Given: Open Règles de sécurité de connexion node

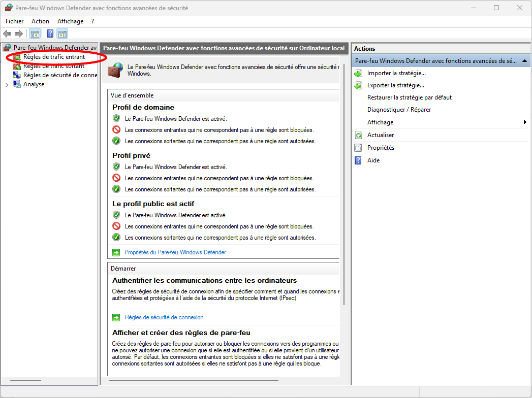Looking at the screenshot, I should pos(59,75).
